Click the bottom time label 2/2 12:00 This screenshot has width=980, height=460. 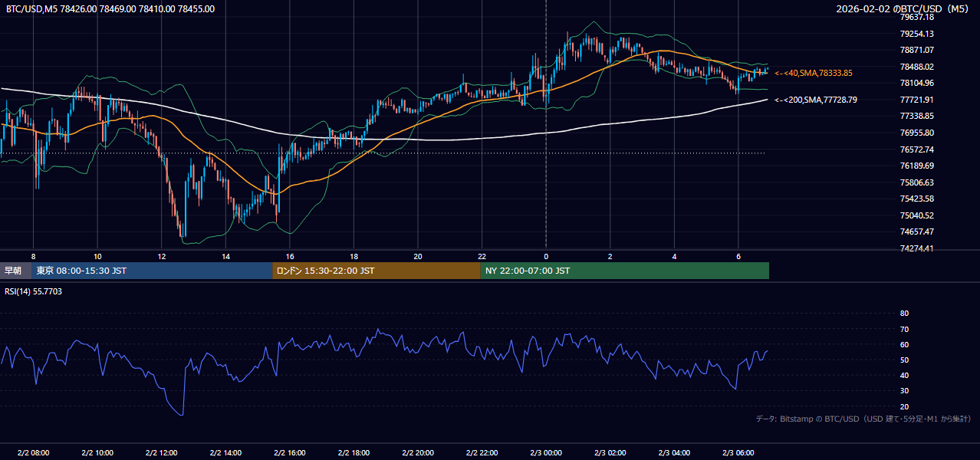(161, 452)
